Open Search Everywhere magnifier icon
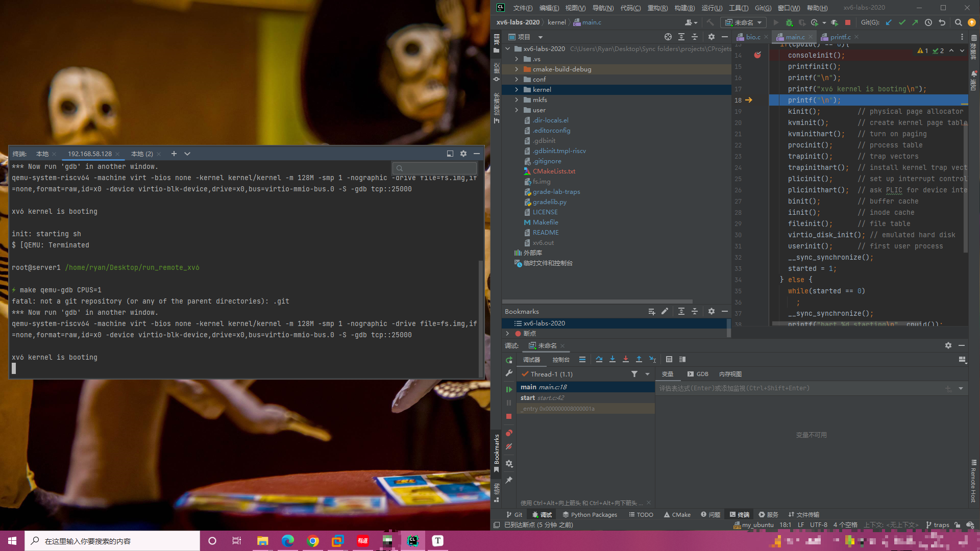Screen dimensions: 980x551 click(958, 22)
